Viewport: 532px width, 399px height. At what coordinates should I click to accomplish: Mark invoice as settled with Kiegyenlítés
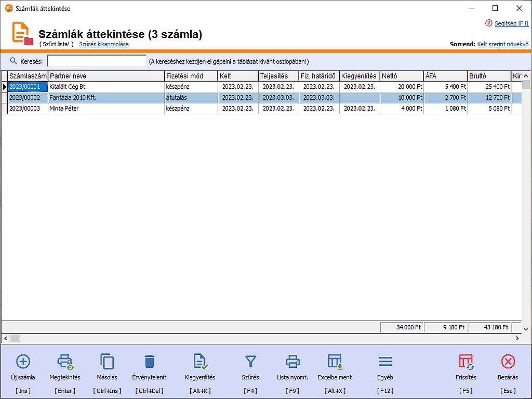click(200, 362)
